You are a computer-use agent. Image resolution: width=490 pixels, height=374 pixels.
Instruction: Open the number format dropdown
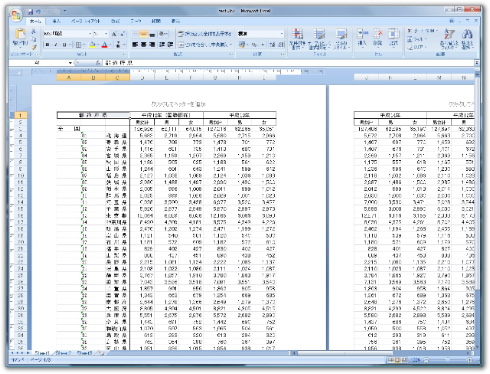(281, 34)
